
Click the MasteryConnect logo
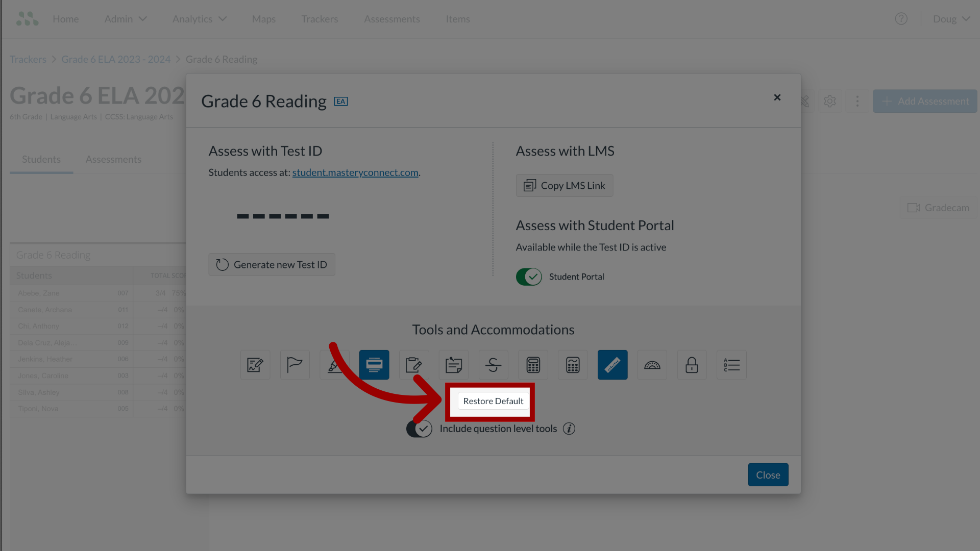27,19
